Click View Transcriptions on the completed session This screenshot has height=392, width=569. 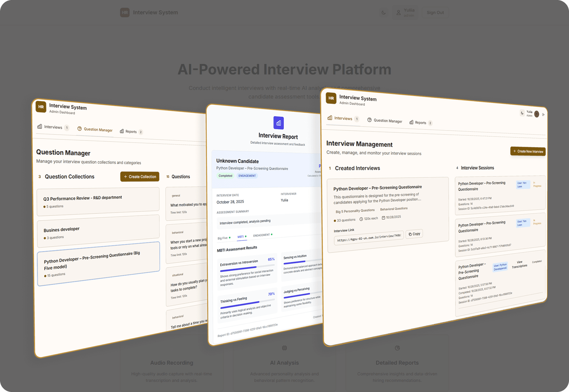[x=520, y=264]
